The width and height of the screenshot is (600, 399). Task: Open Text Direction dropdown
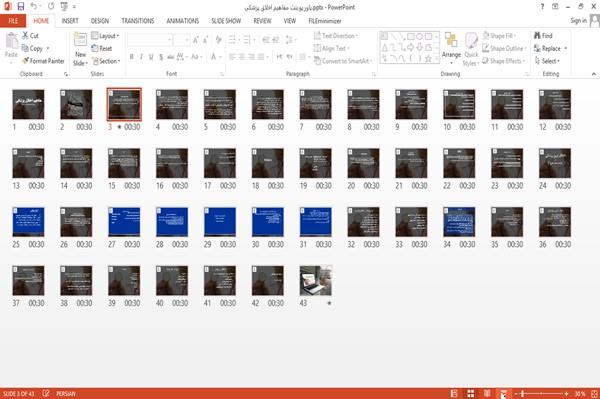[x=336, y=36]
